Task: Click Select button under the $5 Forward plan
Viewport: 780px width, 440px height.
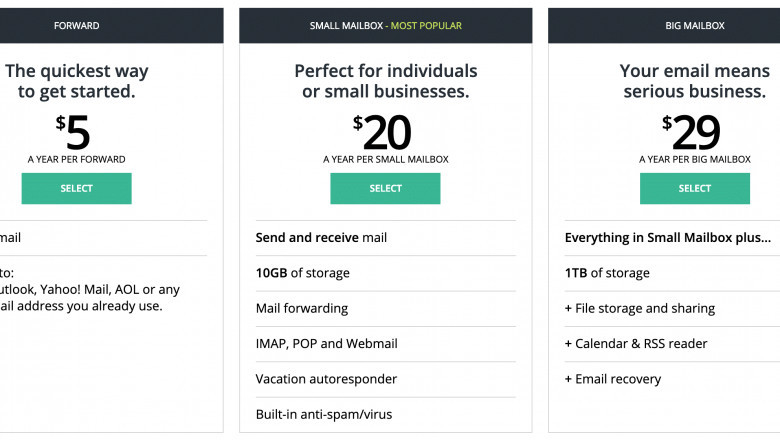Action: click(x=76, y=188)
